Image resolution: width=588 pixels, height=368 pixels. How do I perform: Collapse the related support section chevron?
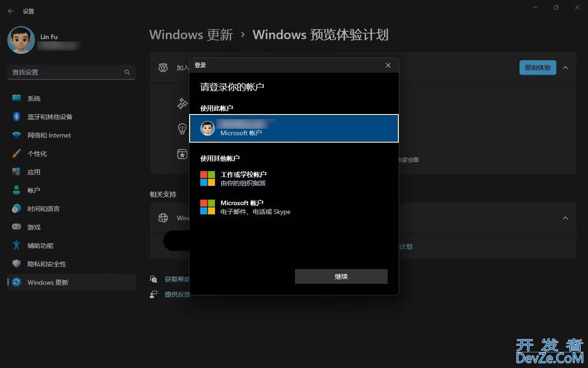[565, 218]
